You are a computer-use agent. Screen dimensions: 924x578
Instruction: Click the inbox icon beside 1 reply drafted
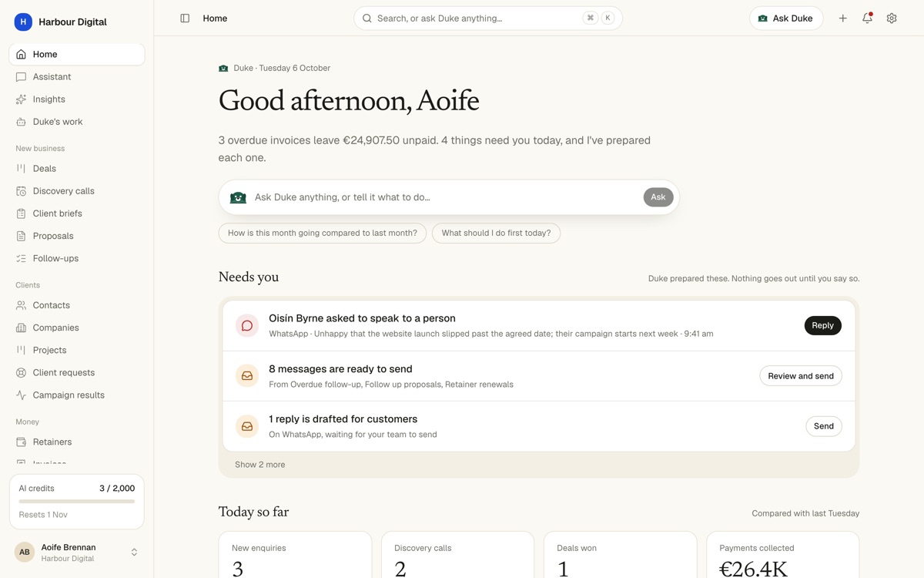pyautogui.click(x=247, y=426)
